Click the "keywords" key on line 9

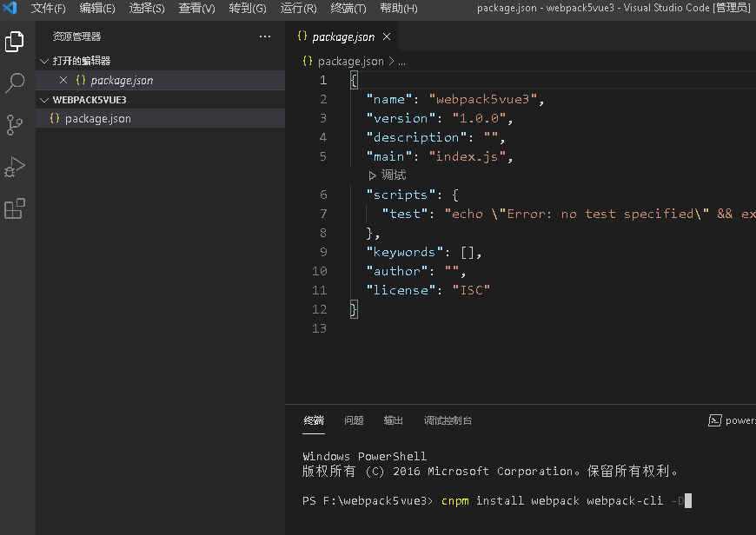tap(405, 252)
